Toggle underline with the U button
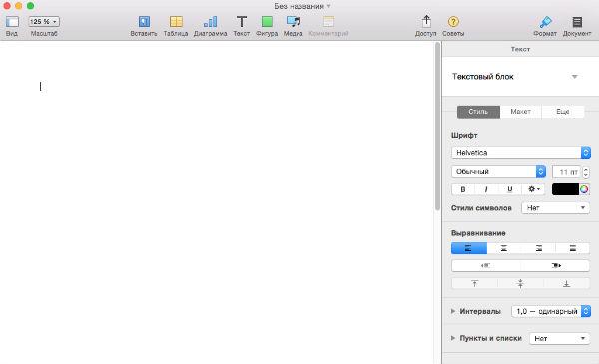The image size is (599, 364). click(x=509, y=189)
